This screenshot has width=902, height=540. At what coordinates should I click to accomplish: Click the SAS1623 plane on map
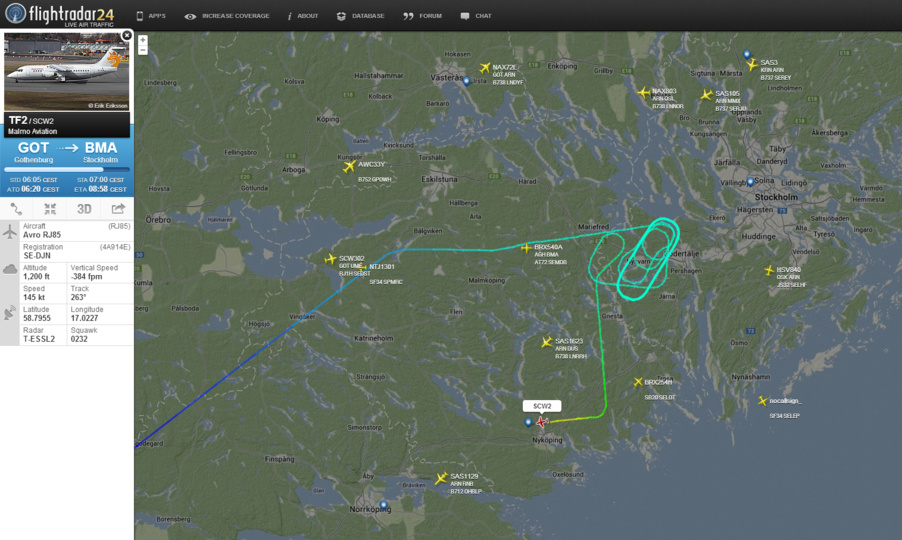pos(546,342)
